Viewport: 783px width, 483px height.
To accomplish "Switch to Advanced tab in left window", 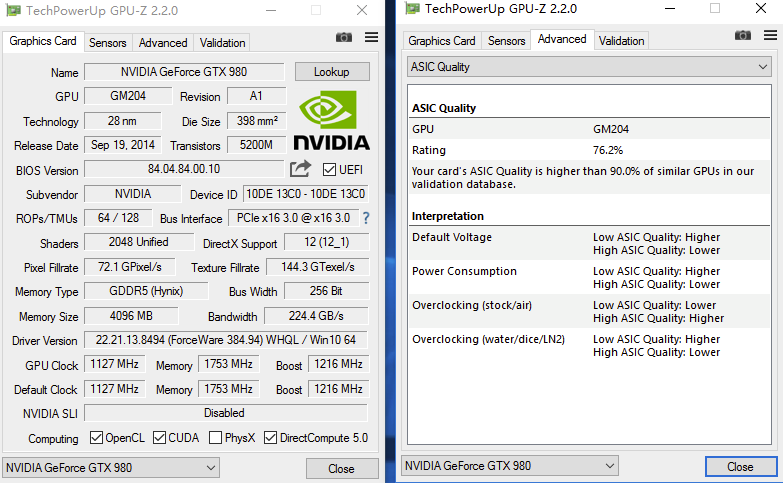I will (x=163, y=43).
